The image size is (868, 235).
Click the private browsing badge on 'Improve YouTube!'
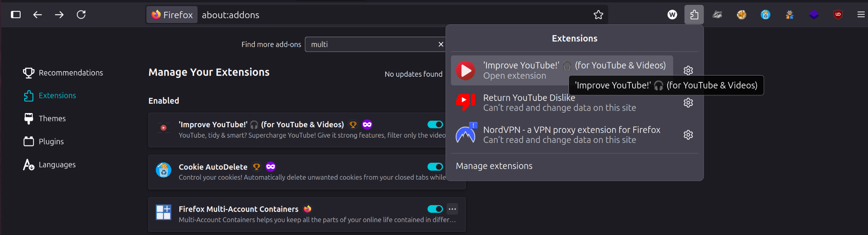click(x=367, y=124)
